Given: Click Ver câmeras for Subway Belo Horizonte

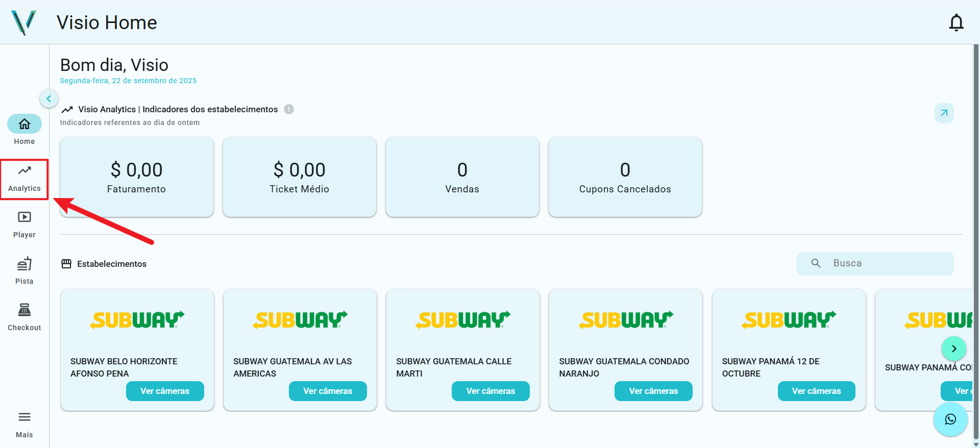Looking at the screenshot, I should tap(165, 391).
